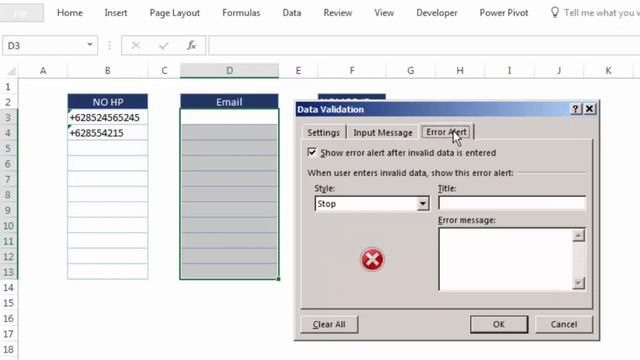Open the Insert Function fx button
Viewport: 640px width, 360px height.
pyautogui.click(x=191, y=45)
